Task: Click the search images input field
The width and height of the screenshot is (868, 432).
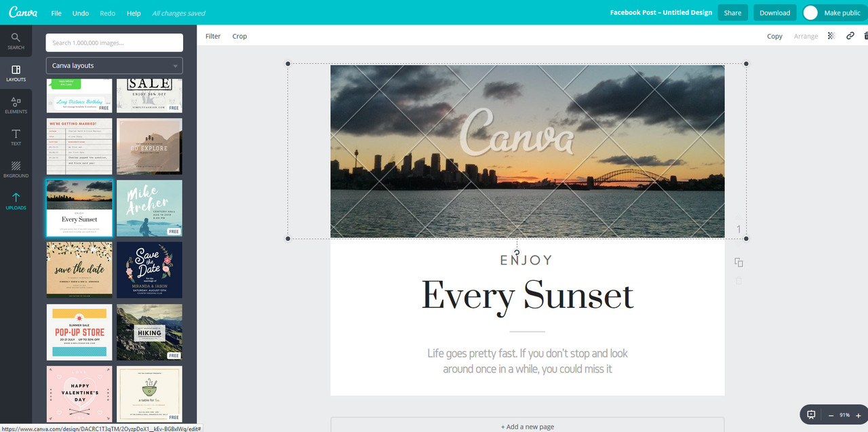Action: click(115, 43)
